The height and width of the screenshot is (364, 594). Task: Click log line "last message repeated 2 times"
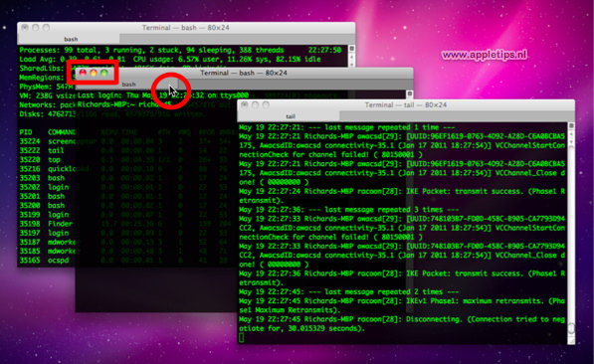(349, 291)
